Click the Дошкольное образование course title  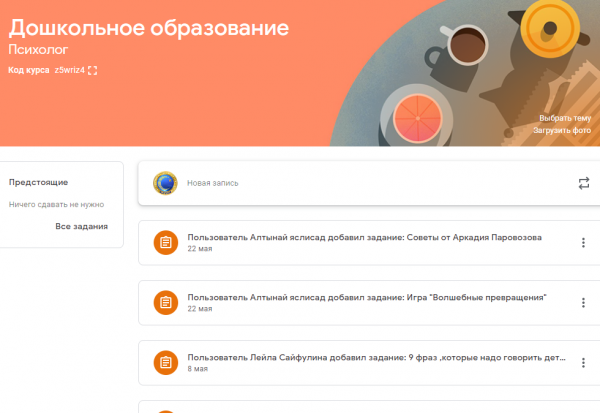tap(148, 28)
